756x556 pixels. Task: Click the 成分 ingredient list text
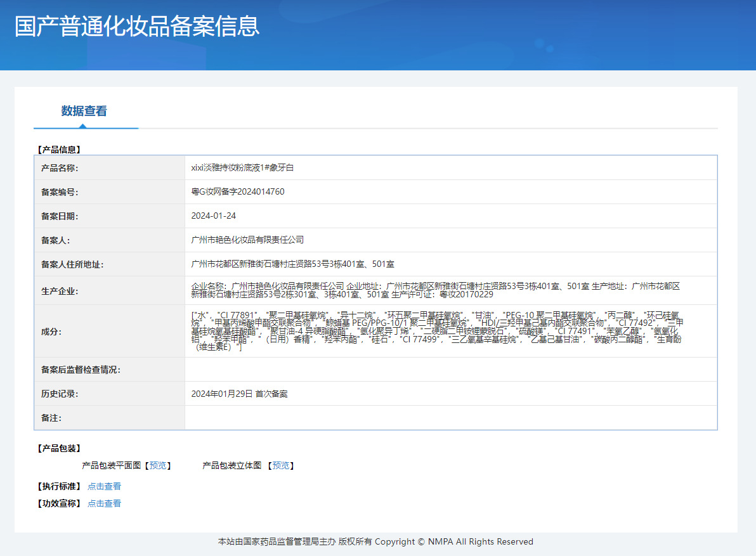pos(437,331)
